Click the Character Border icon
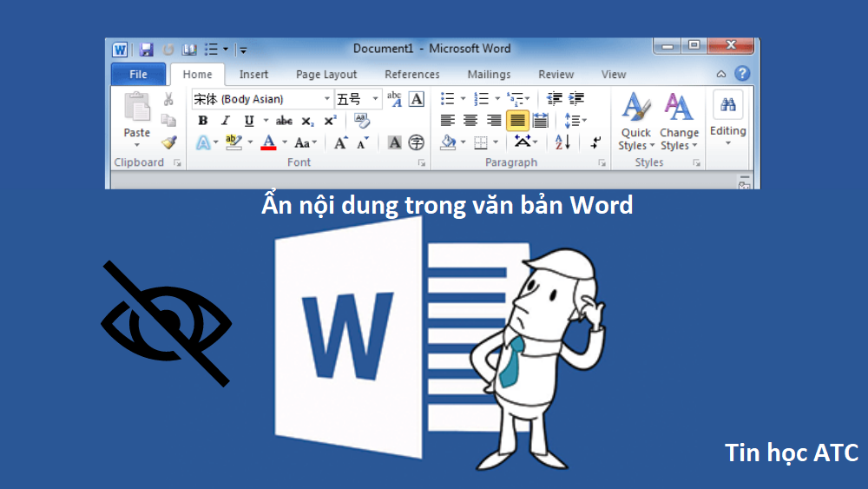The height and width of the screenshot is (489, 868). (417, 99)
